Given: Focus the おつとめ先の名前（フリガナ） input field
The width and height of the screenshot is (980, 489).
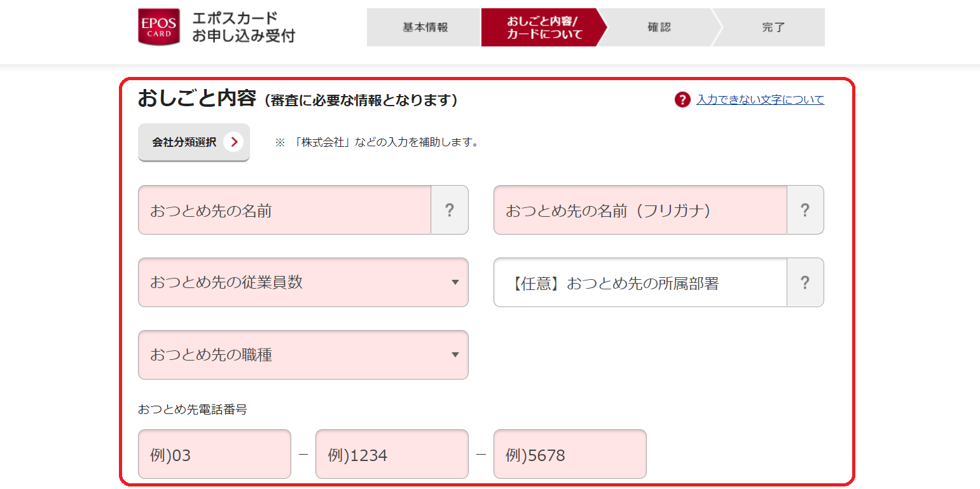Looking at the screenshot, I should pyautogui.click(x=640, y=210).
